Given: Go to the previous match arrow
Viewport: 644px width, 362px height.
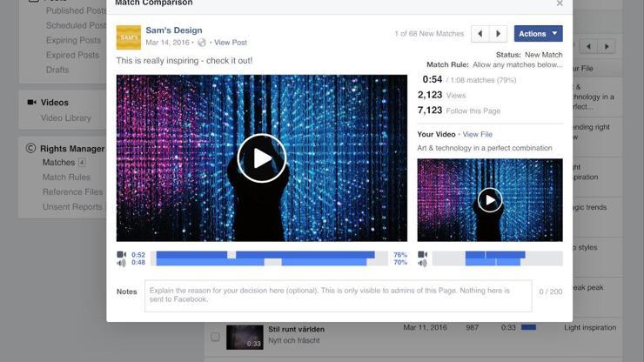Looking at the screenshot, I should (480, 34).
